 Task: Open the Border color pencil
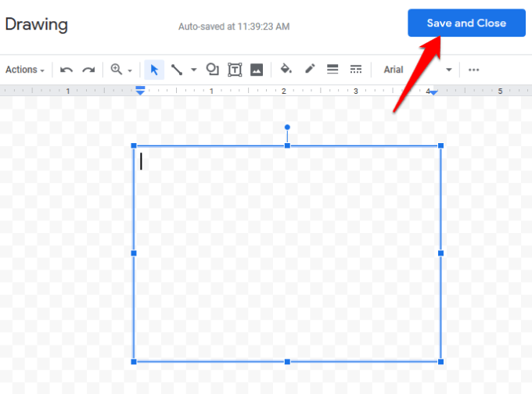coord(310,69)
